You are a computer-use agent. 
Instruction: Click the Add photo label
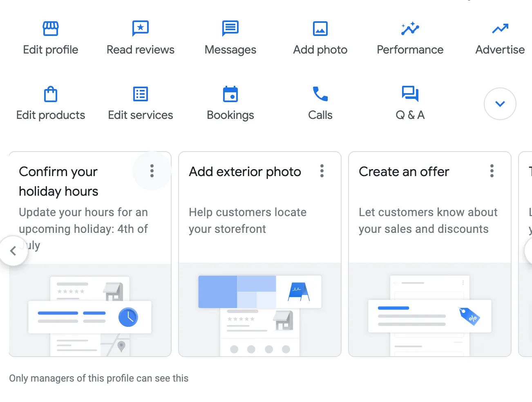point(320,50)
